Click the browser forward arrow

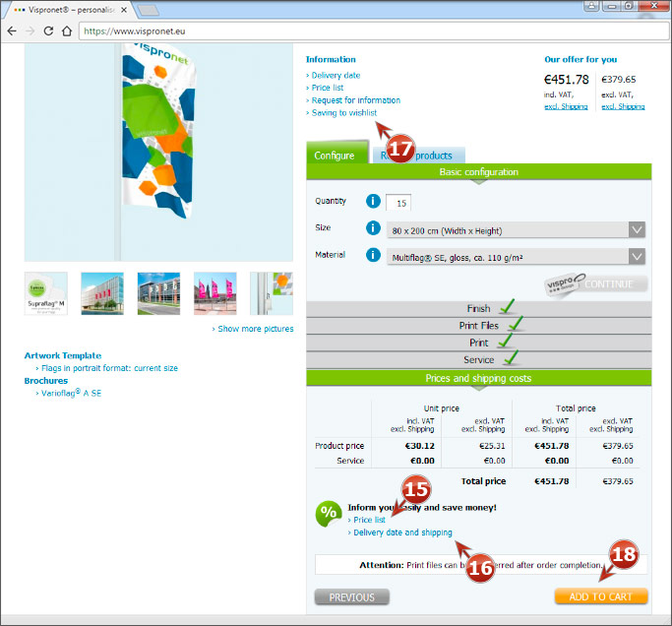(30, 31)
